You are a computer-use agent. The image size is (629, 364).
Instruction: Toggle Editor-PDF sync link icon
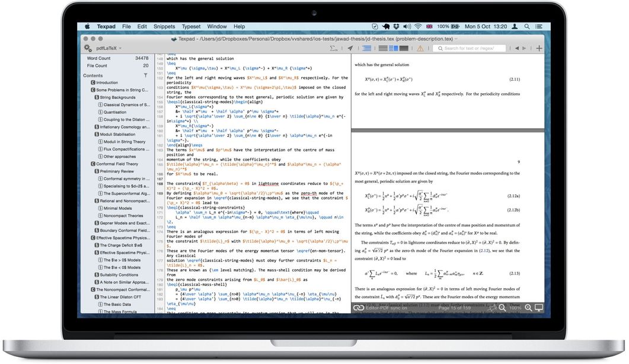[x=358, y=308]
